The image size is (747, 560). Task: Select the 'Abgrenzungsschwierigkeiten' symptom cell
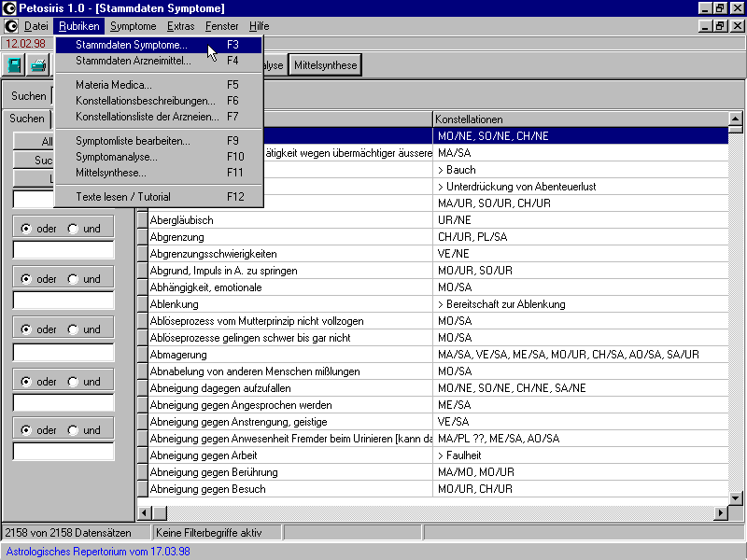pos(290,254)
